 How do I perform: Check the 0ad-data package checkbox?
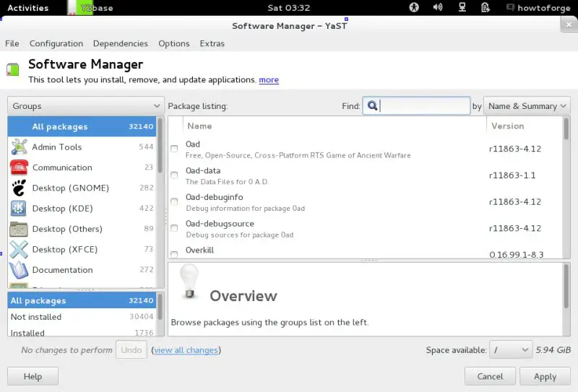tap(174, 175)
